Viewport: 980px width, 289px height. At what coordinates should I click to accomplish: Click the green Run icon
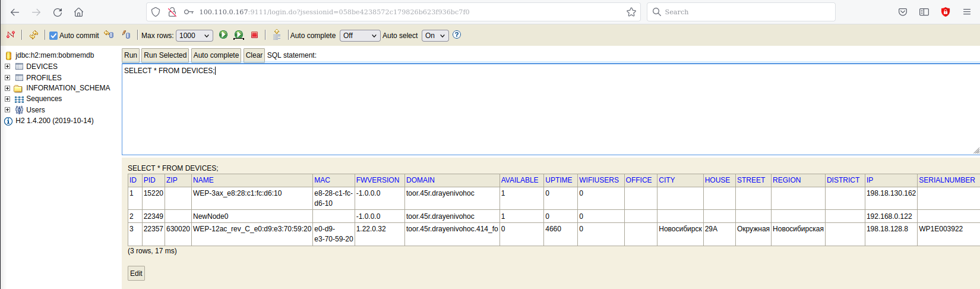(223, 35)
